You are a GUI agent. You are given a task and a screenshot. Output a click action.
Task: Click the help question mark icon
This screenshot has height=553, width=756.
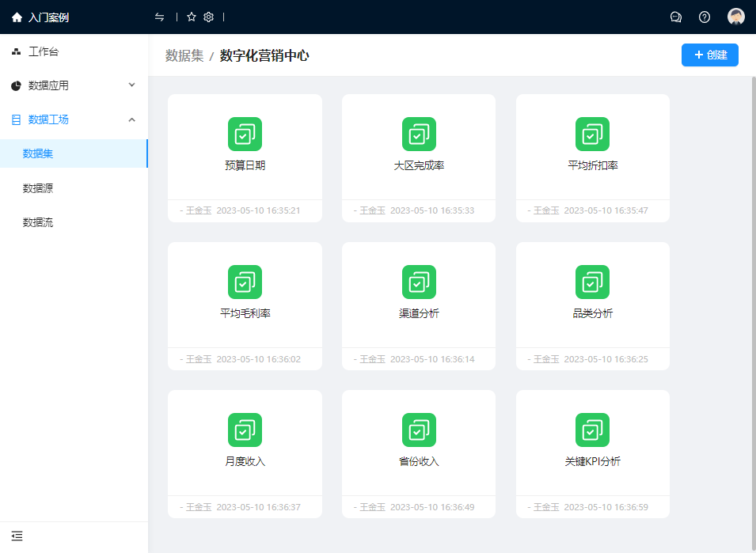point(705,17)
